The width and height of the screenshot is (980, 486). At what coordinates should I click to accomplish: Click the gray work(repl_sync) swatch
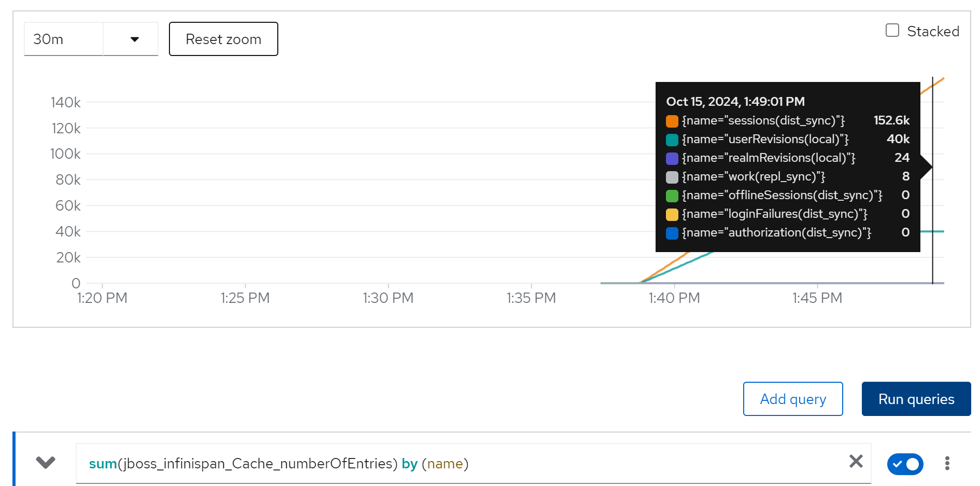coord(672,177)
